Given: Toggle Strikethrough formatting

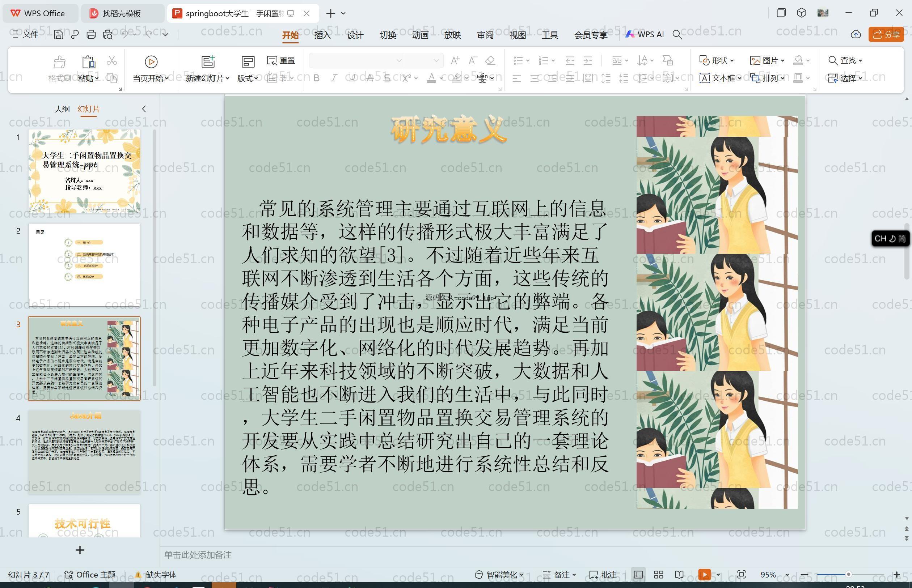Looking at the screenshot, I should [x=387, y=78].
